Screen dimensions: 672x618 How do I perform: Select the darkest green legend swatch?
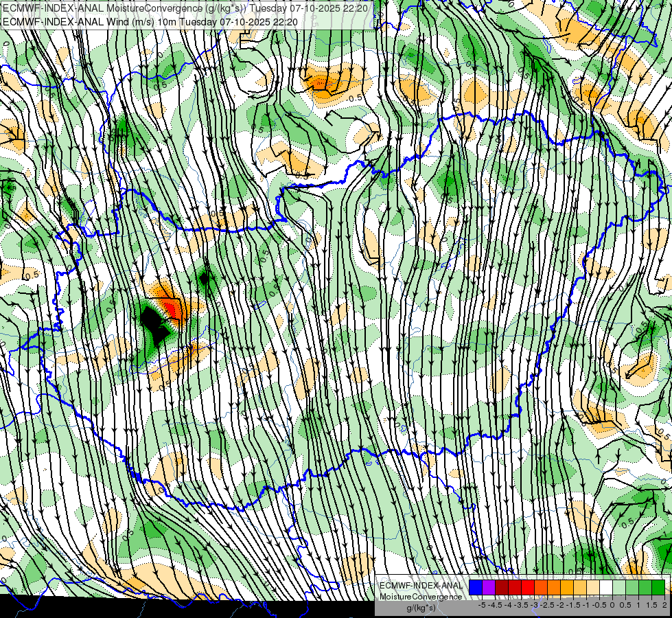coord(658,588)
